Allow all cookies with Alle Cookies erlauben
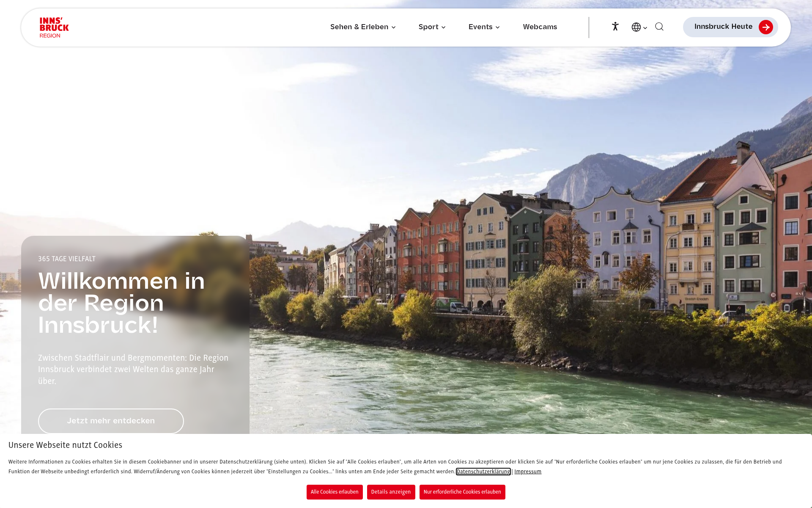812x508 pixels. [x=335, y=492]
